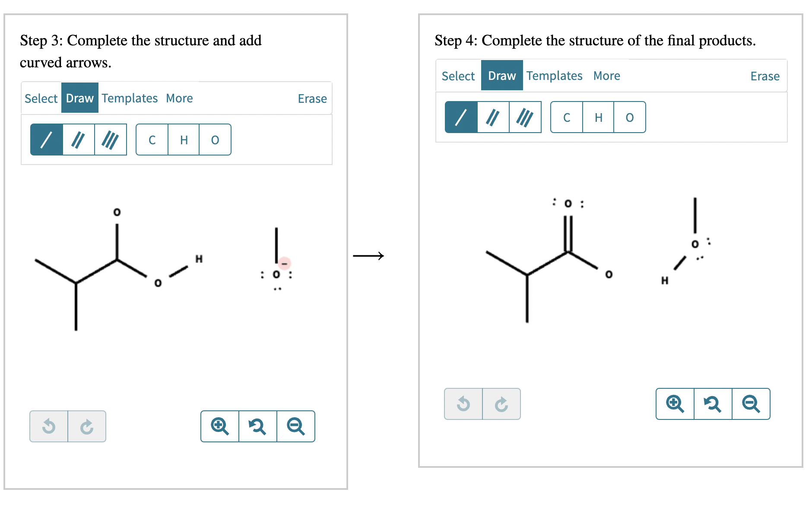This screenshot has height=508, width=812.
Task: Redo action in Step 4 panel
Action: tap(501, 404)
